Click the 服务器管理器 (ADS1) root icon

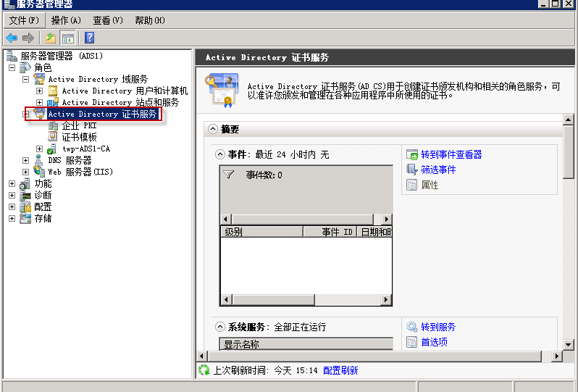pos(12,56)
